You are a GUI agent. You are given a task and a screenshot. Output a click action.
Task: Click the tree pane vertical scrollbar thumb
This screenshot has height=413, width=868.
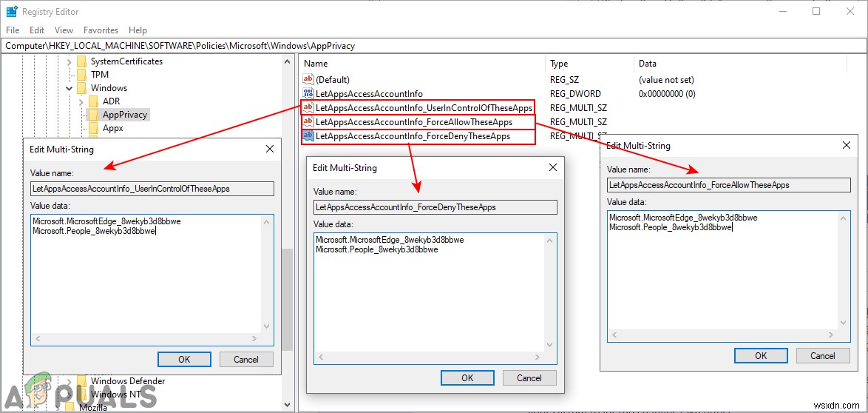[x=287, y=299]
